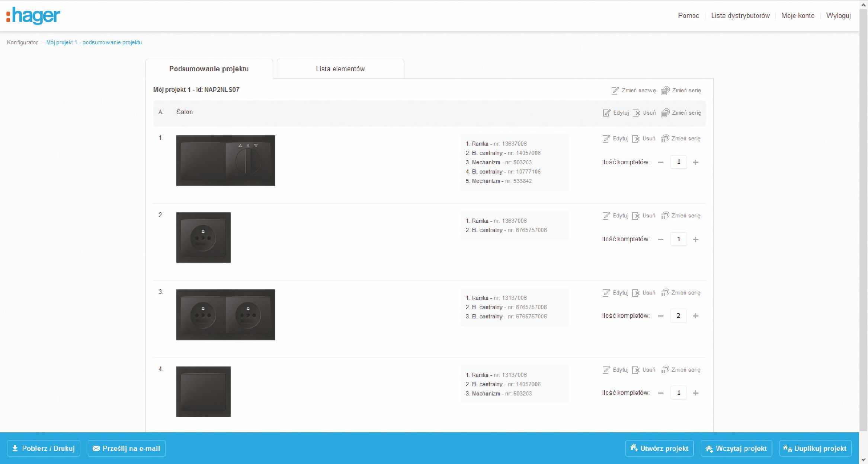Click the Zmień nazwę pencil icon

pos(615,90)
